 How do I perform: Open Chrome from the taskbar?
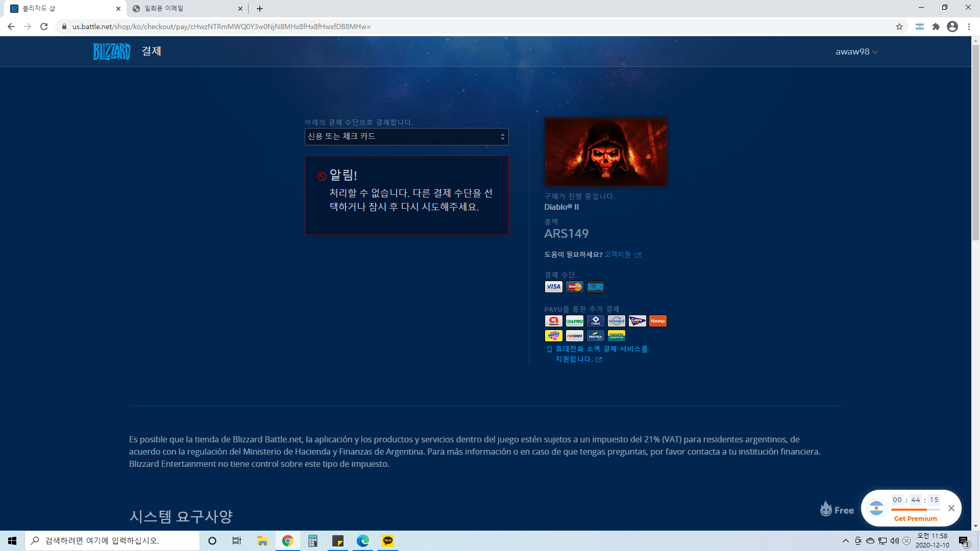tap(287, 541)
